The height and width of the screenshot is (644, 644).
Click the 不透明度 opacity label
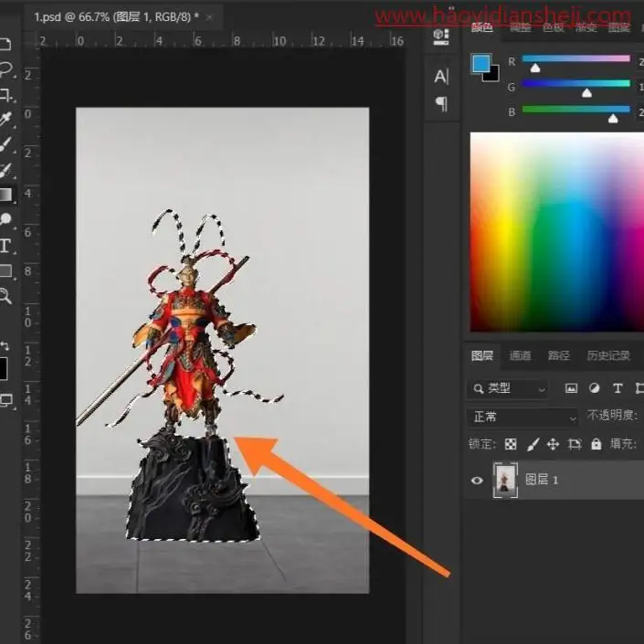(612, 416)
